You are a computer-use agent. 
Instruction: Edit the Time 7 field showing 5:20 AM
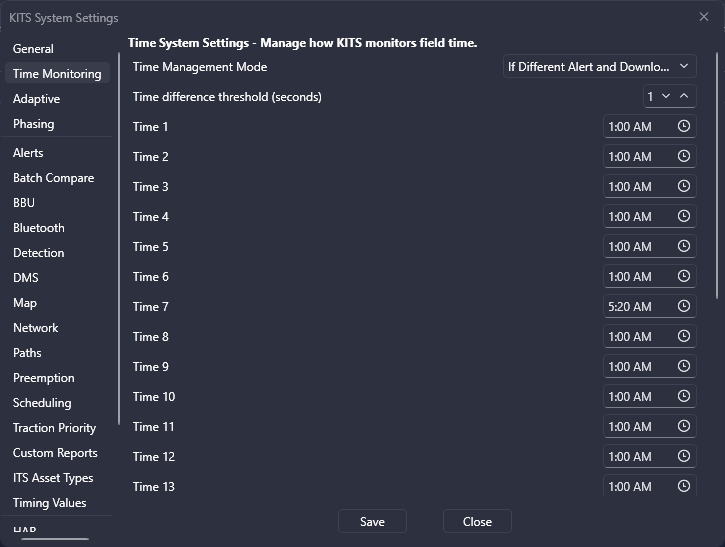(x=650, y=306)
